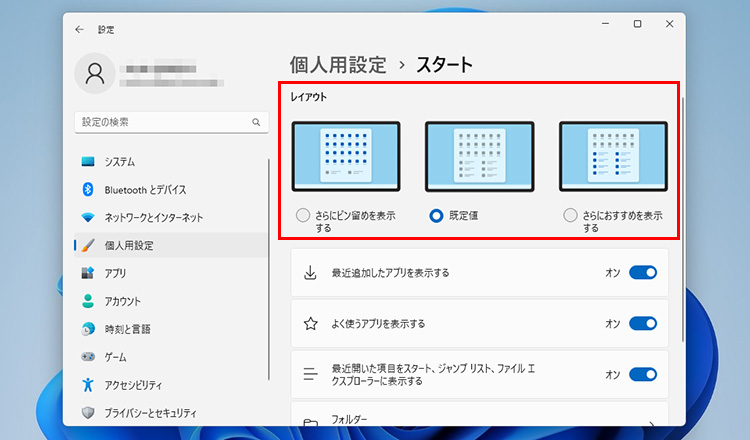Open システム from the sidebar
This screenshot has width=750, height=440.
pos(119,162)
